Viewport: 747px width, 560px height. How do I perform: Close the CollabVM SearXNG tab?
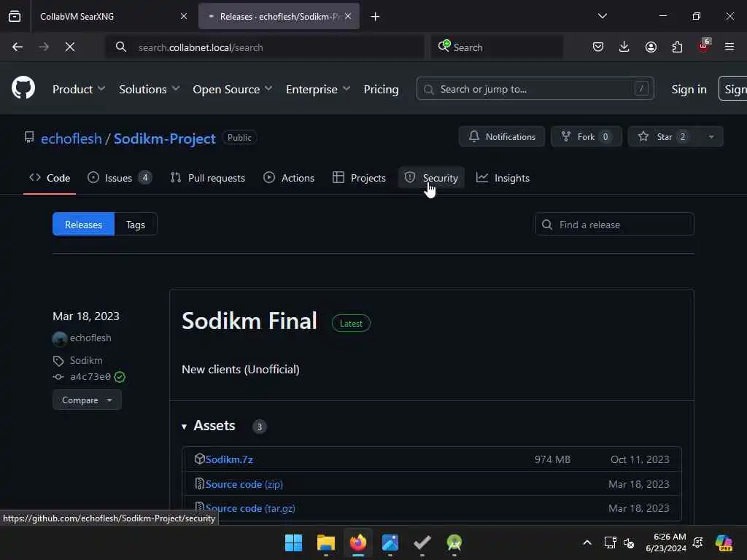(184, 16)
